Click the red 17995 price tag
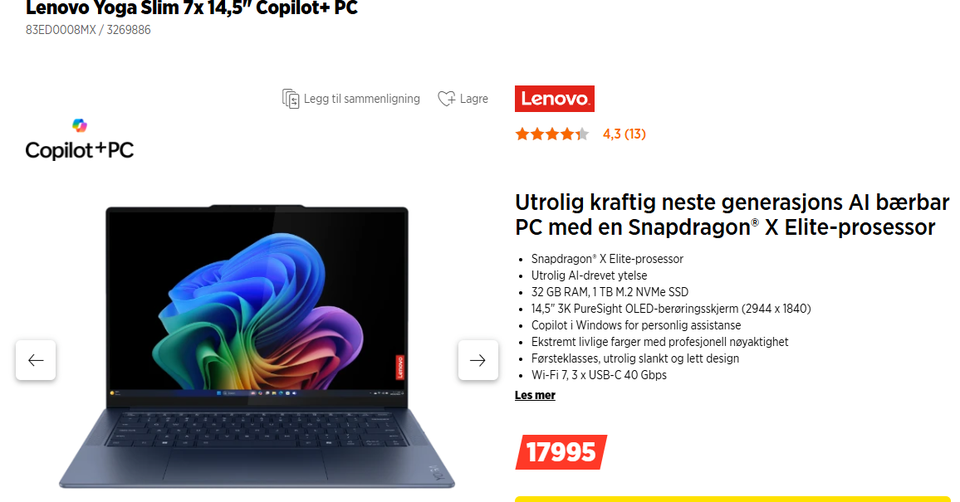This screenshot has height=502, width=960. [x=561, y=452]
